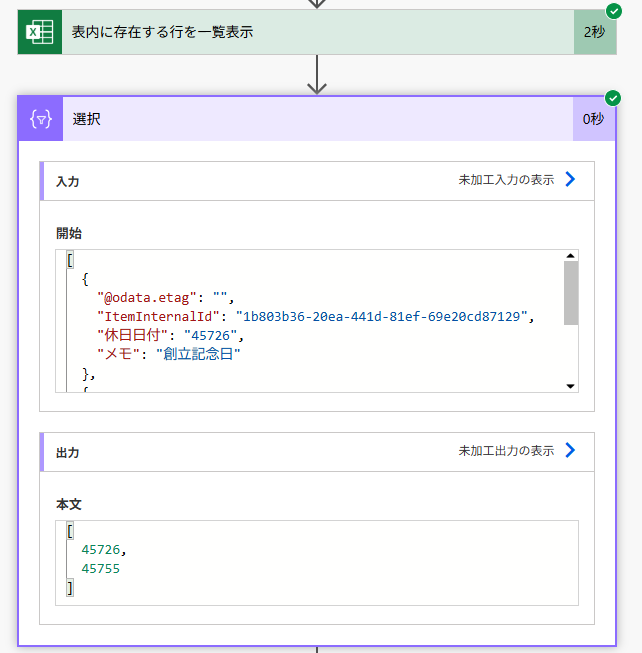
Task: Click the 2秒 duration badge
Action: tap(595, 32)
